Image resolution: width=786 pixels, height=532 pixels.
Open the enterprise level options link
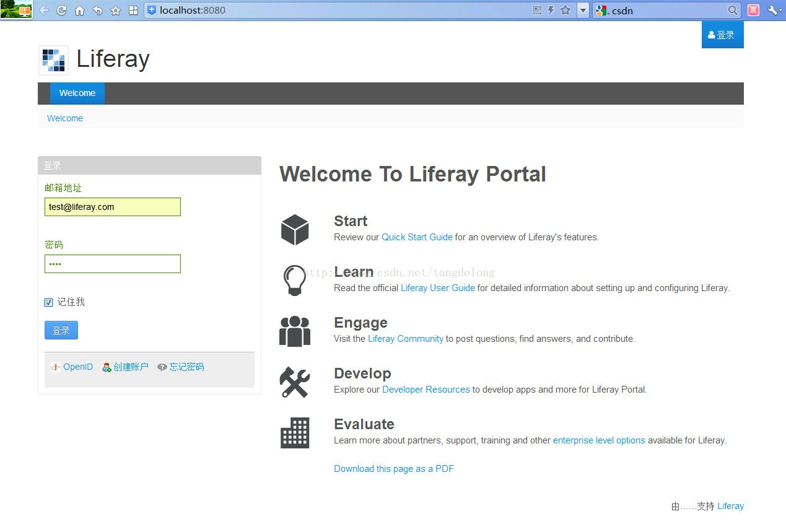(x=599, y=440)
